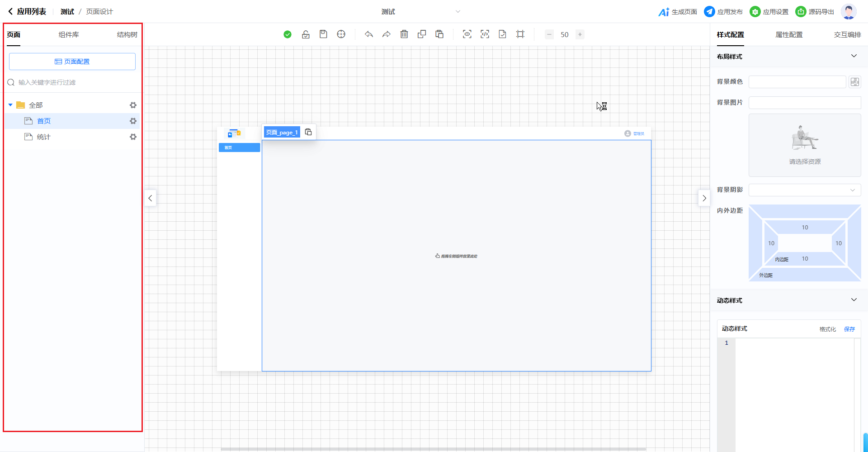The width and height of the screenshot is (868, 452).
Task: Click the 页面配置 button
Action: pyautogui.click(x=72, y=62)
